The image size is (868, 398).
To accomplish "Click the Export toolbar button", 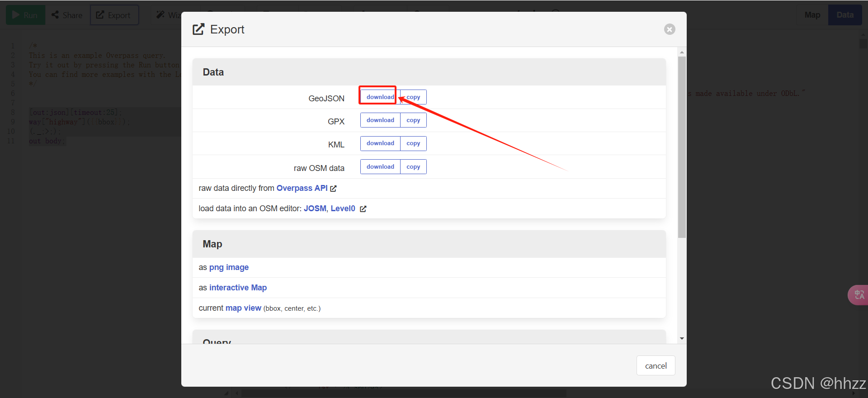I will (114, 15).
